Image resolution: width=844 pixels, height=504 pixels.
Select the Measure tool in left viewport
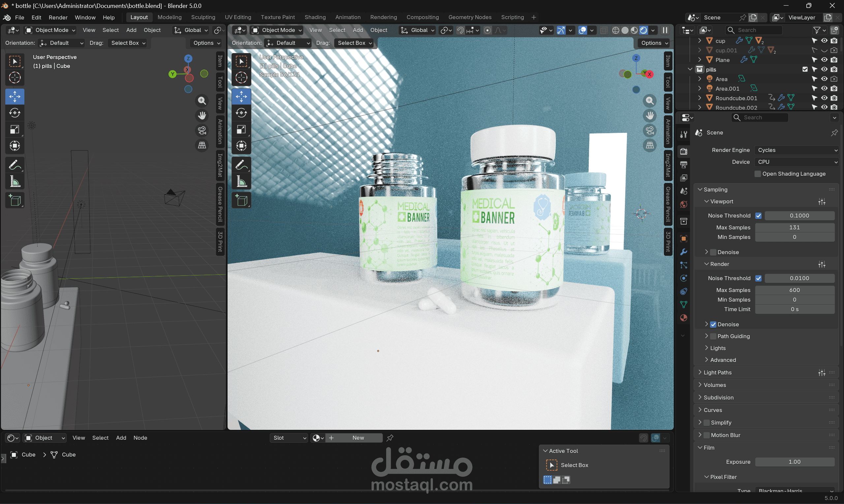(15, 182)
